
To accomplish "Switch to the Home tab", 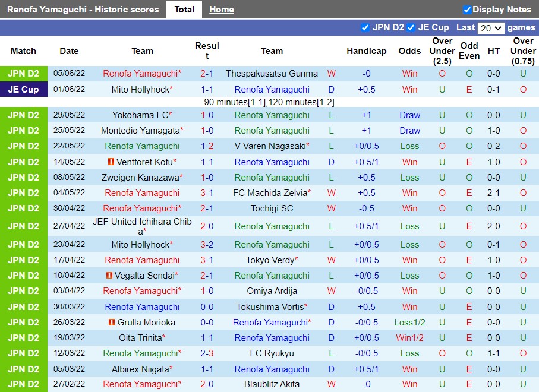I will point(221,10).
